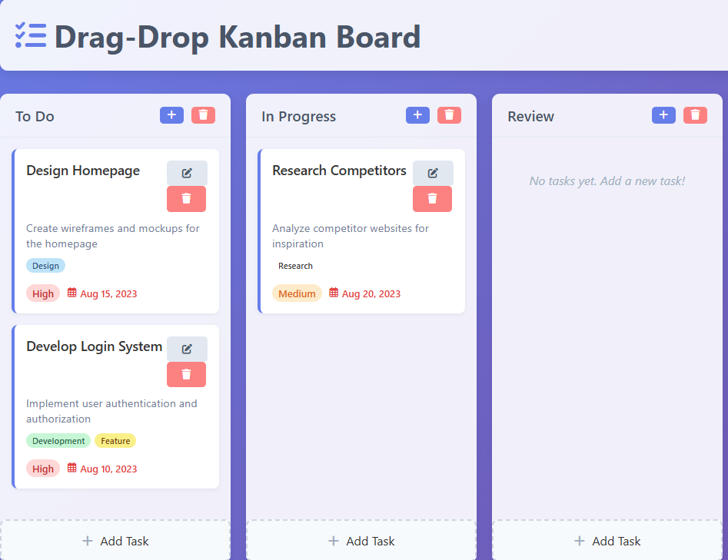Click the checklist logo in the header
The height and width of the screenshot is (560, 728).
pos(31,35)
